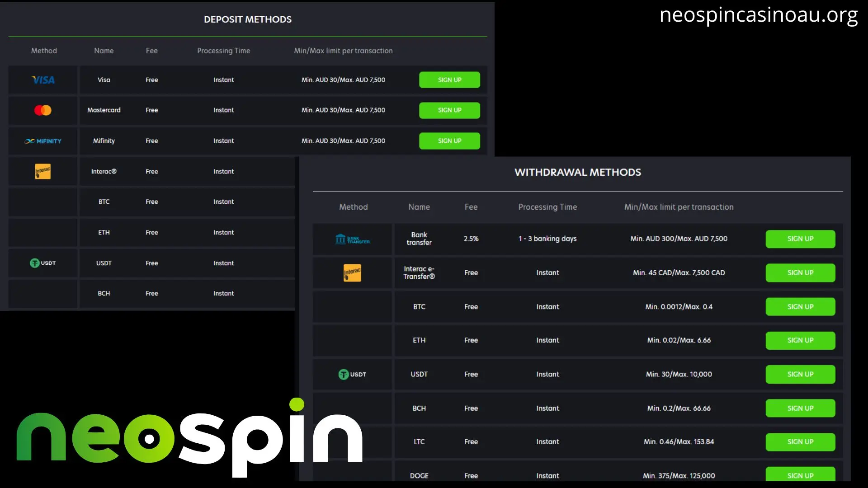
Task: Click Sign Up for DOGE withdrawal
Action: point(800,474)
